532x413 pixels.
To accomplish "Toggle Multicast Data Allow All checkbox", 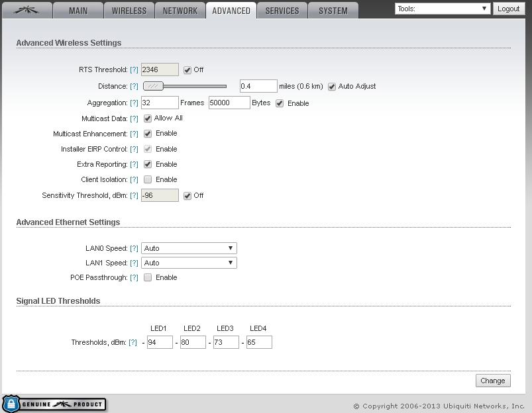I will 148,118.
